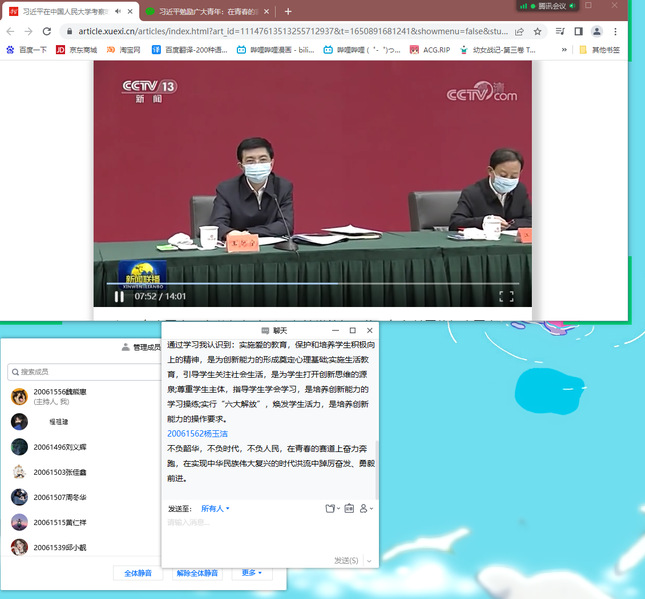
Task: Open the chat permissions person icon
Action: tap(366, 509)
